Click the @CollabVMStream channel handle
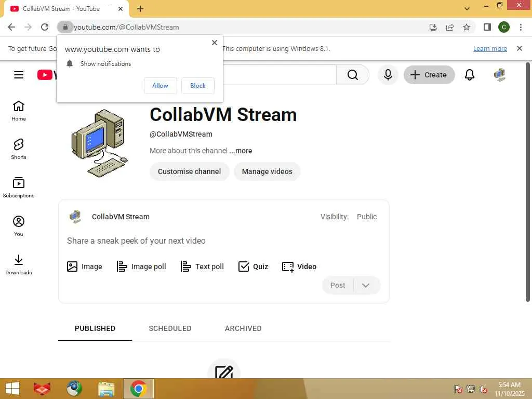532x399 pixels. tap(181, 134)
